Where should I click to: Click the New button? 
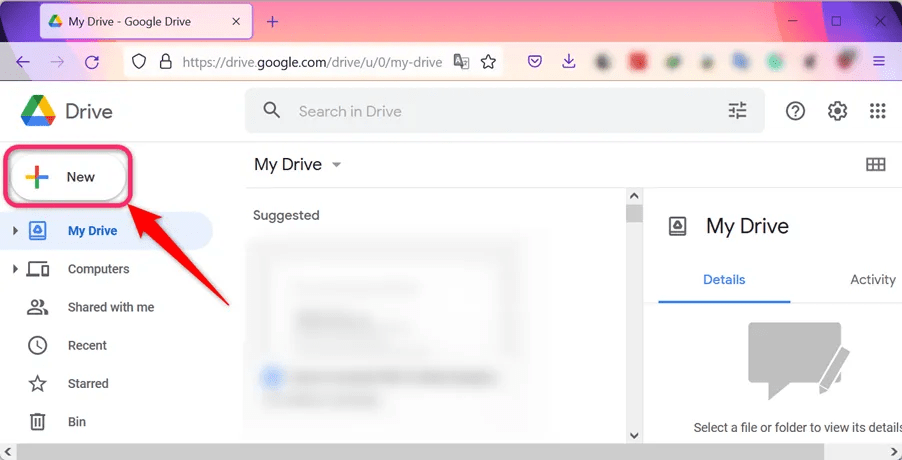click(x=67, y=177)
